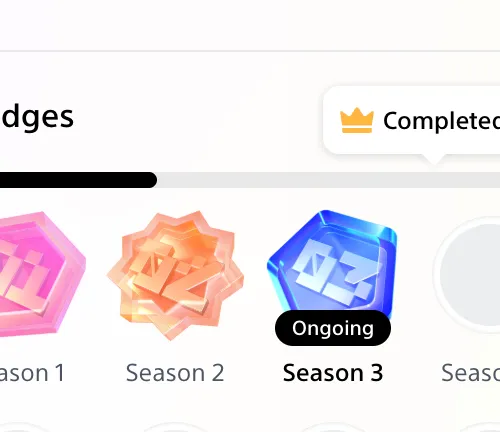The width and height of the screenshot is (500, 432).
Task: Click the black Ongoing pill label
Action: (x=333, y=328)
